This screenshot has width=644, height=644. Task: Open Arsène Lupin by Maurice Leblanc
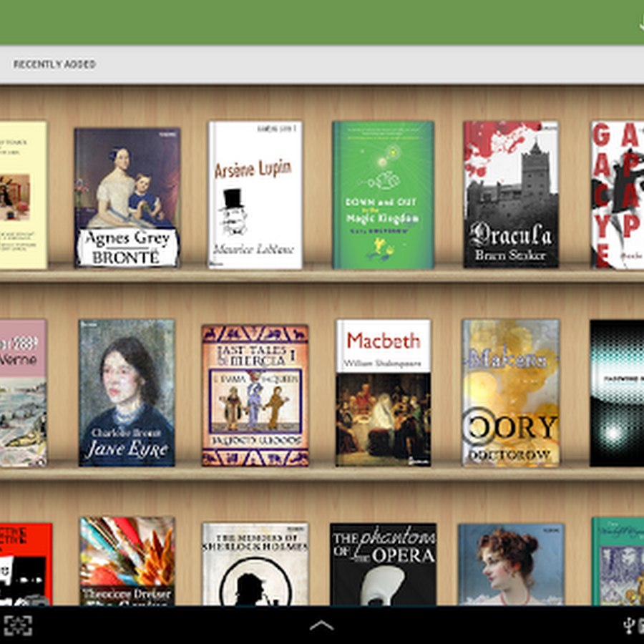click(255, 195)
